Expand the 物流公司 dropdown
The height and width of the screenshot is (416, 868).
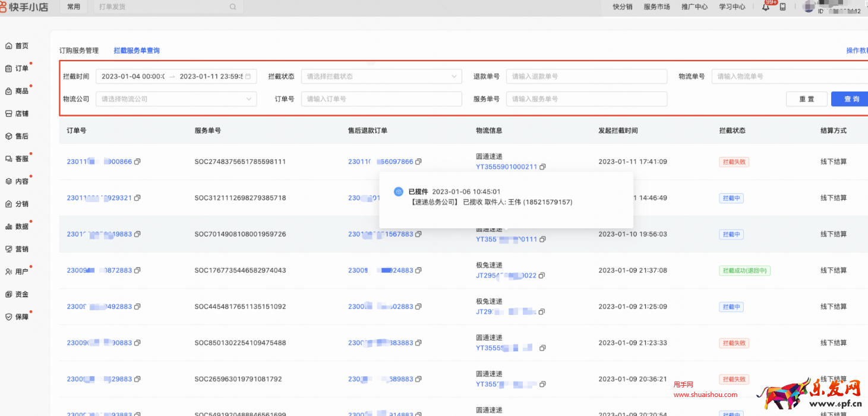pyautogui.click(x=176, y=99)
